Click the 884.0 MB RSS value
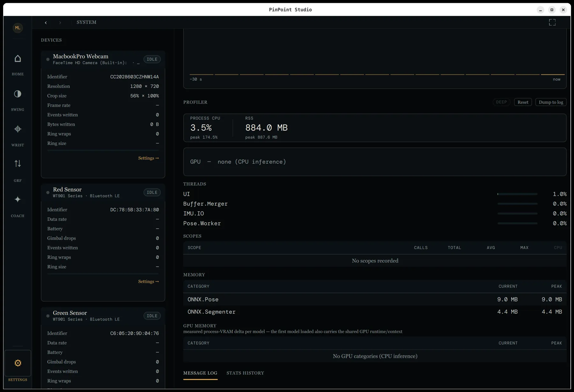The width and height of the screenshot is (574, 392). (x=266, y=128)
